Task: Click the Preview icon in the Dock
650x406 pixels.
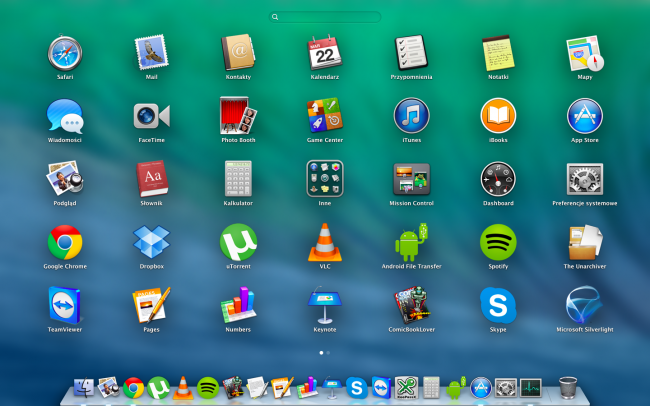Action: [108, 388]
